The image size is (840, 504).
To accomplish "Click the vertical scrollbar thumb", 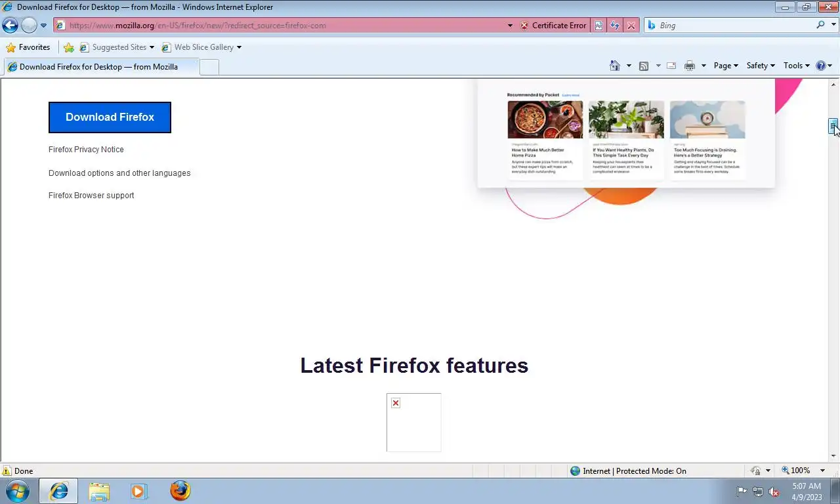I will pos(833,127).
